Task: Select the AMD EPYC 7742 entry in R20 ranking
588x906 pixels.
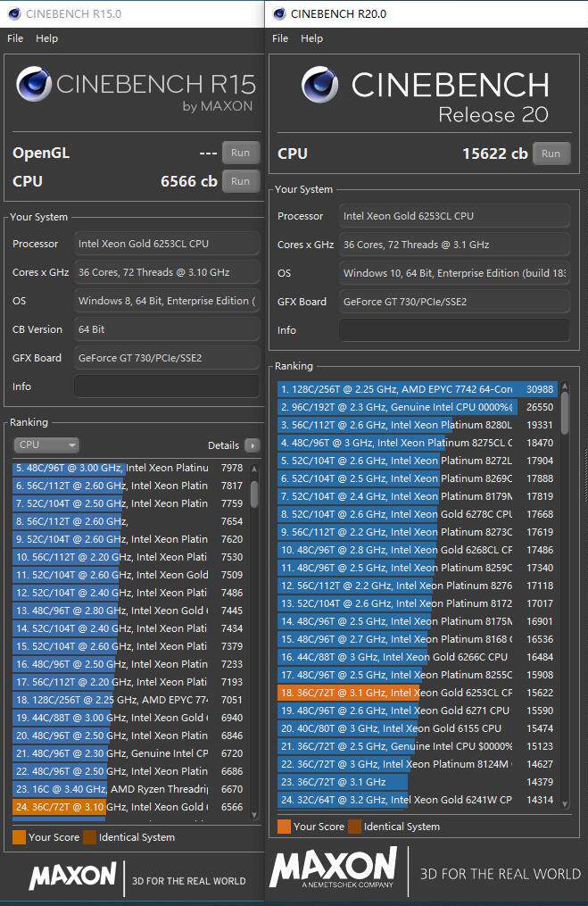Action: [418, 389]
